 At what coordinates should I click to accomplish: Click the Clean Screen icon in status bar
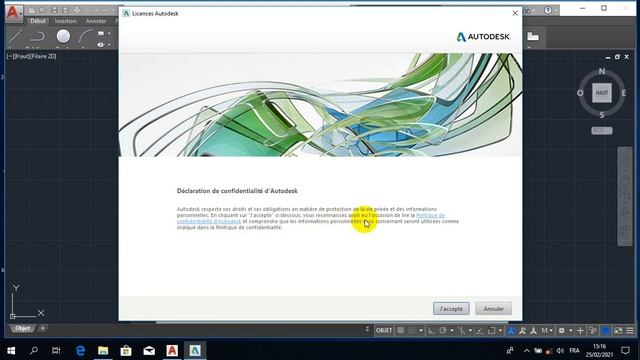point(618,330)
